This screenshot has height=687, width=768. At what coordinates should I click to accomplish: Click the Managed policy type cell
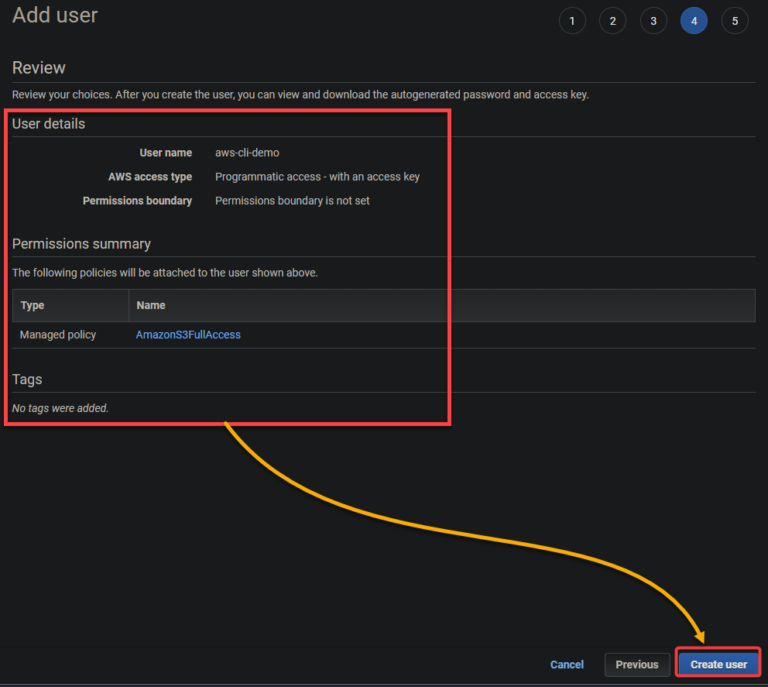point(58,335)
